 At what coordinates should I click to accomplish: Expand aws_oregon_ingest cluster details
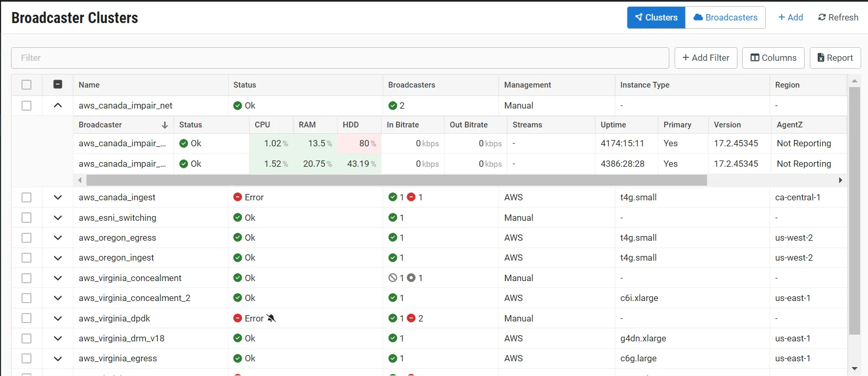coord(58,257)
